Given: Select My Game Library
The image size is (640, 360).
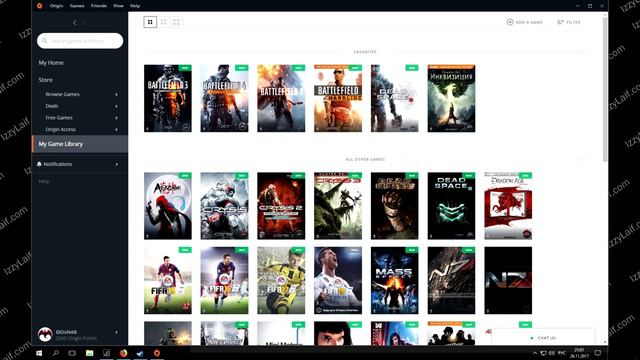Looking at the screenshot, I should [x=80, y=144].
